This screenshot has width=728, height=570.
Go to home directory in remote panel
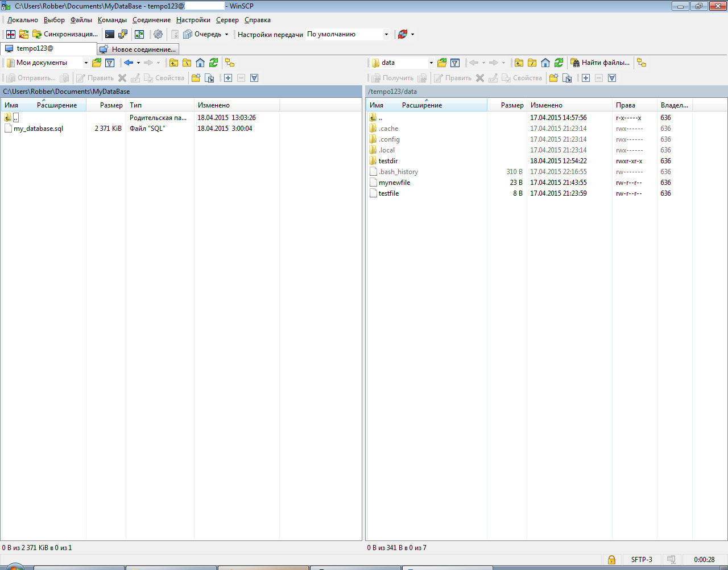point(545,63)
